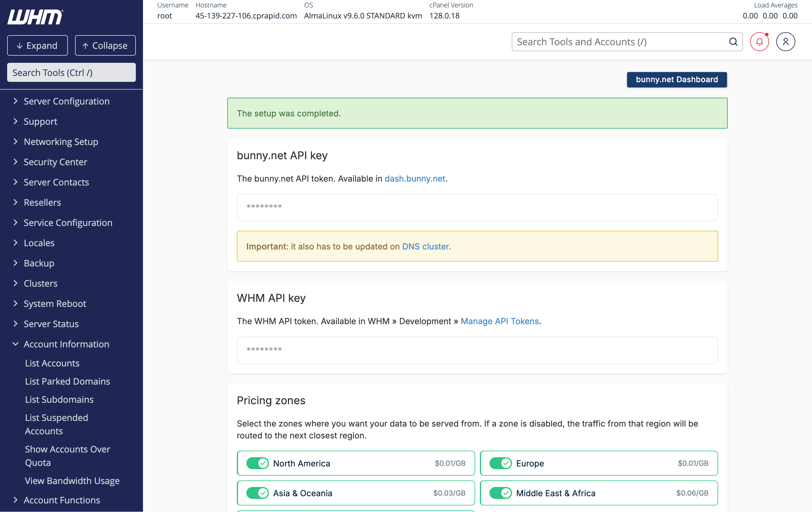This screenshot has width=812, height=512.
Task: Follow the Manage API Tokens link
Action: click(x=500, y=321)
